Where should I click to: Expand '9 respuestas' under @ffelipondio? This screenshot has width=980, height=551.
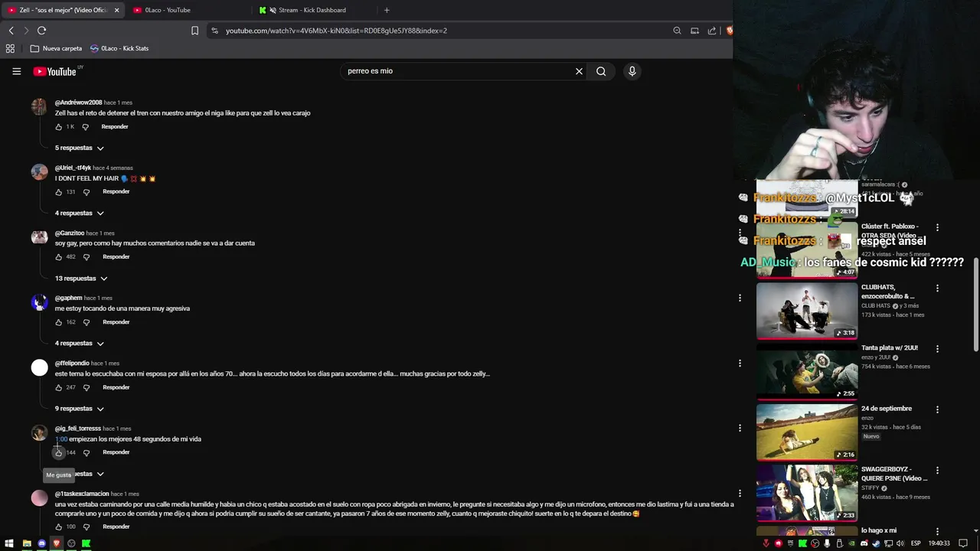coord(79,409)
